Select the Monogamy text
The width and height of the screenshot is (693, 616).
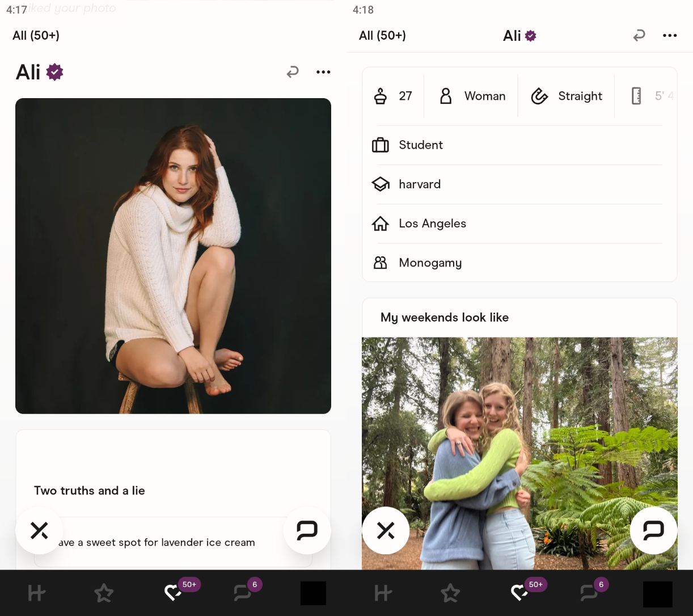click(x=430, y=263)
